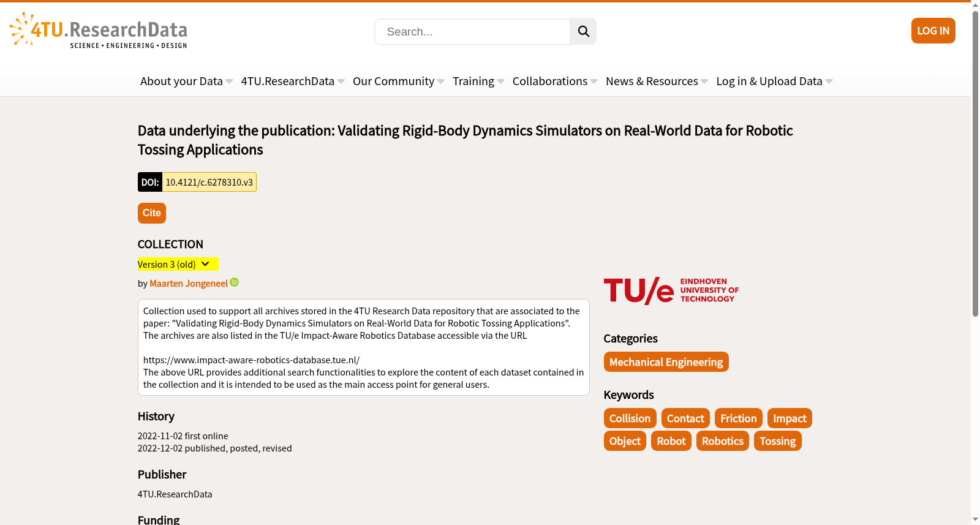Click the impact-aware-robotics-database URL text
Image resolution: width=980 pixels, height=525 pixels.
pos(251,360)
